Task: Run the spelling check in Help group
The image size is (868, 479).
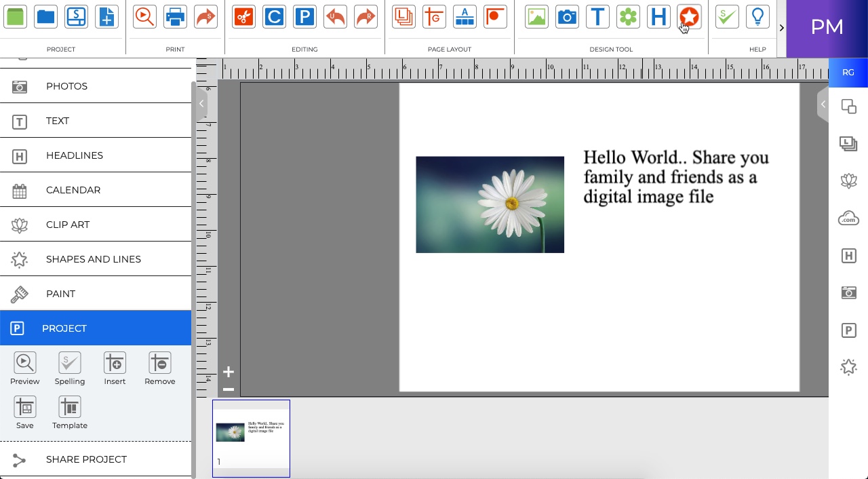Action: (x=726, y=16)
